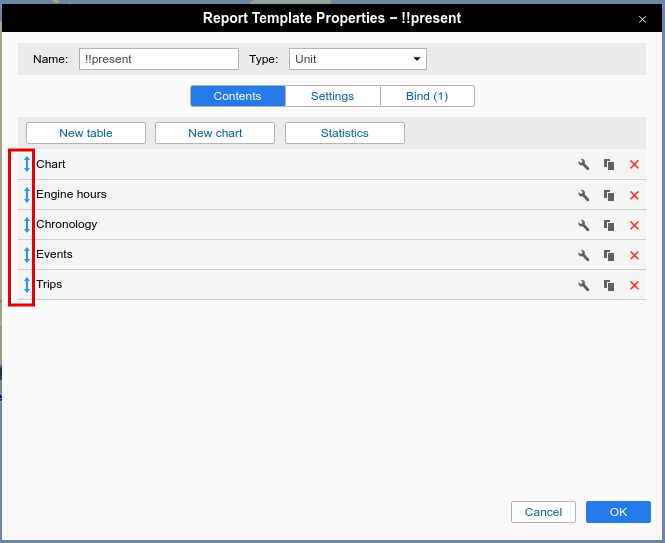Switch to the Settings tab
The width and height of the screenshot is (665, 543).
(332, 96)
